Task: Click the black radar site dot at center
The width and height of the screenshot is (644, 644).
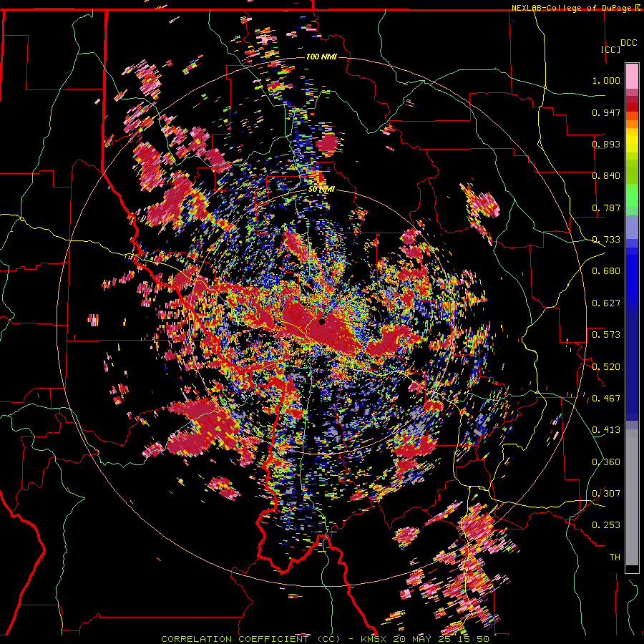Action: [x=321, y=322]
